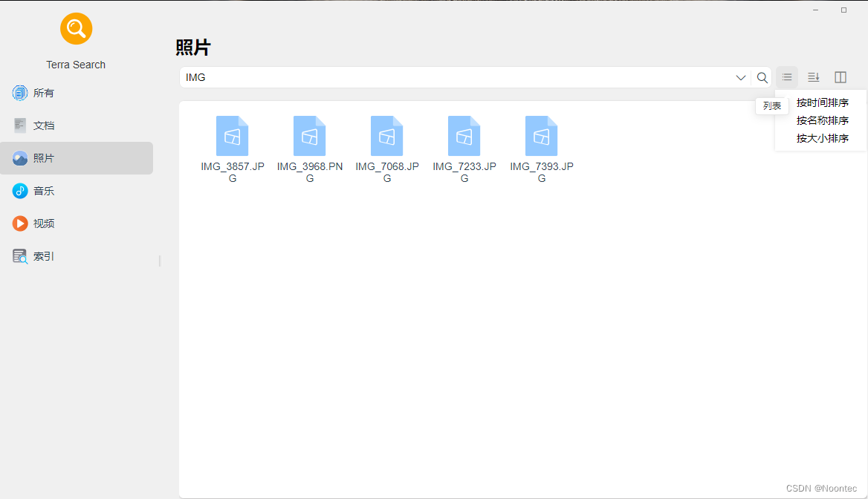Open the 索引 index section
Image resolution: width=868 pixels, height=499 pixels.
point(77,256)
